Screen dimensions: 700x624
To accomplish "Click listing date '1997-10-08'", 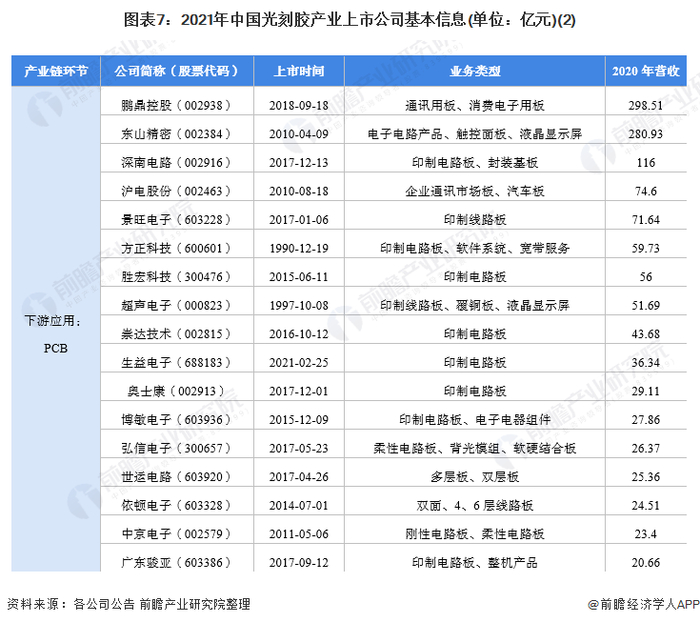I will coord(299,305).
